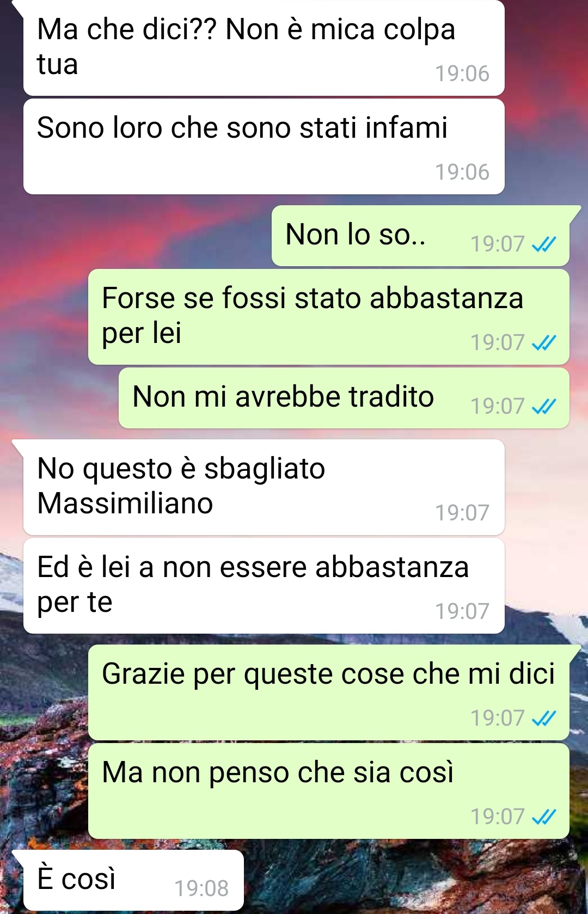Screen dimensions: 588x914
Task: Tap the "Non lo so.." message bubble
Action: pyautogui.click(x=420, y=236)
